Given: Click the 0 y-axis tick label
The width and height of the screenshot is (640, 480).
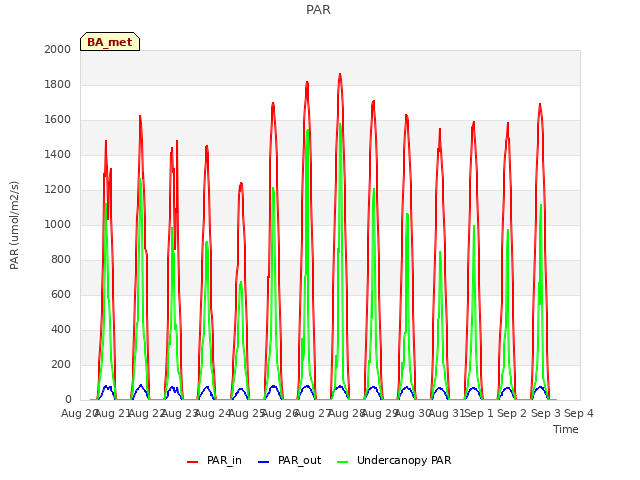Looking at the screenshot, I should coord(68,399).
